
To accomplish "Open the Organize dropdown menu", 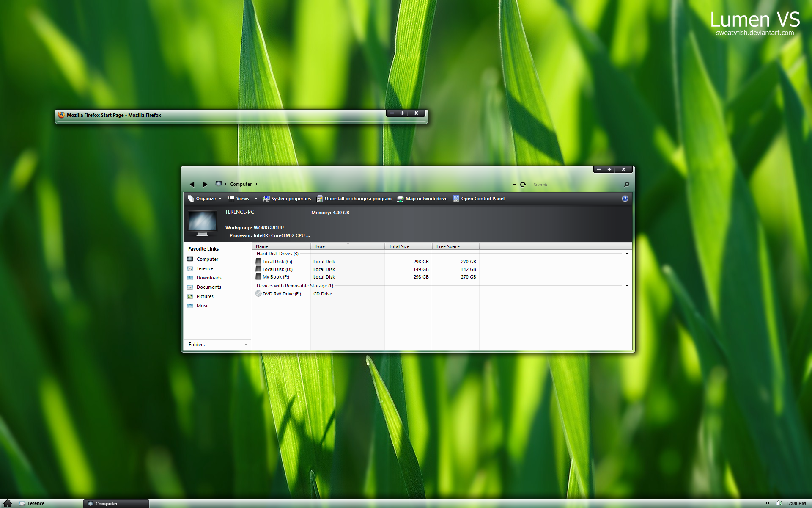I will click(x=205, y=199).
